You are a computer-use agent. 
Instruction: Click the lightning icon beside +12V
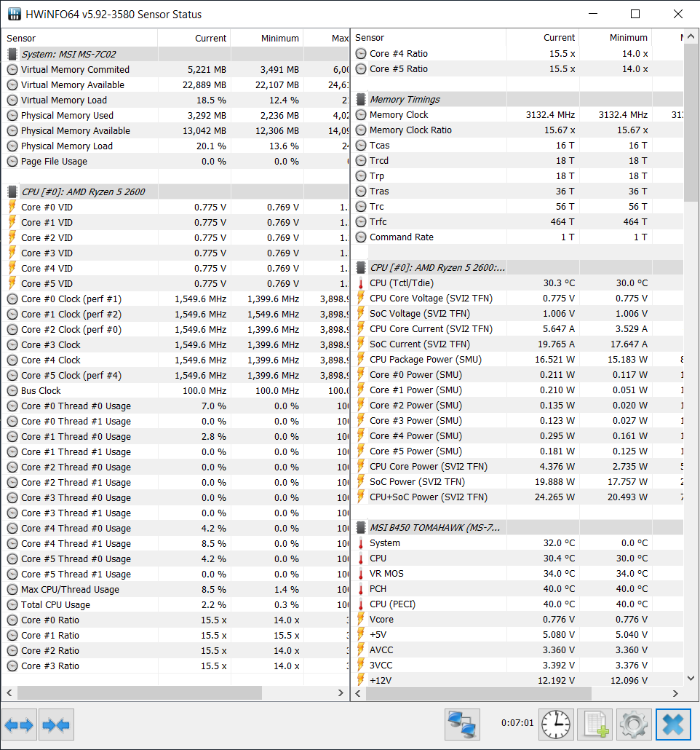click(361, 680)
